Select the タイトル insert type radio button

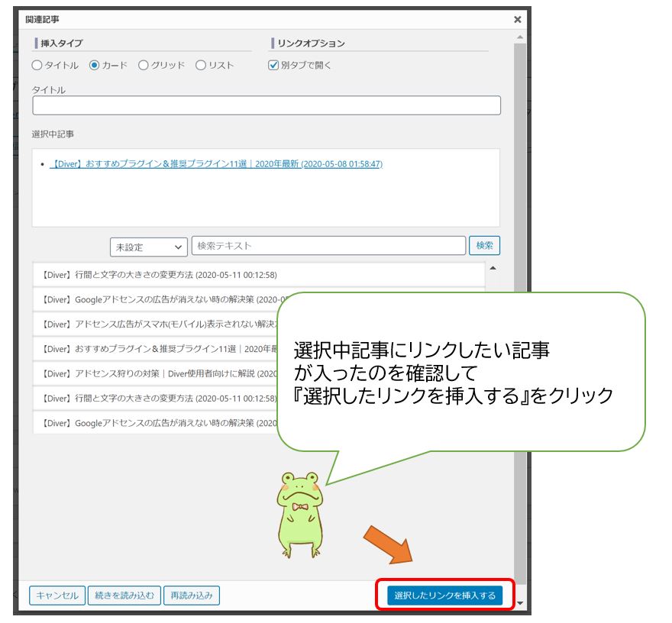[x=37, y=66]
